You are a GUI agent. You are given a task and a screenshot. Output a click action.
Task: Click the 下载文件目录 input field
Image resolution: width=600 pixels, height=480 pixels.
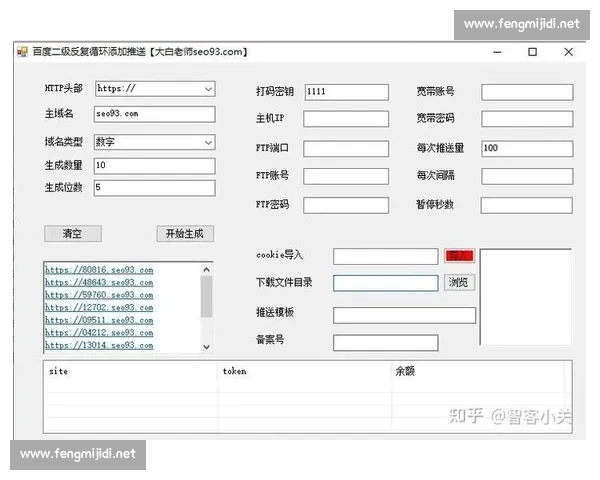click(x=386, y=283)
